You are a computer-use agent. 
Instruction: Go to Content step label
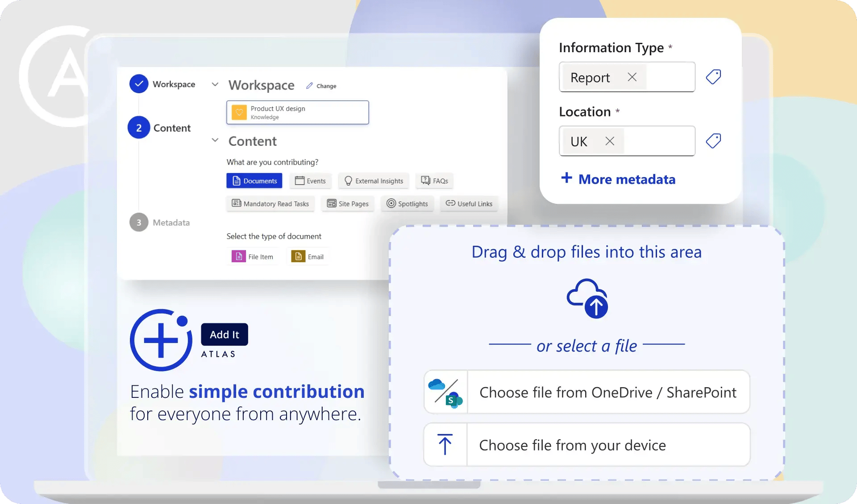click(x=172, y=128)
